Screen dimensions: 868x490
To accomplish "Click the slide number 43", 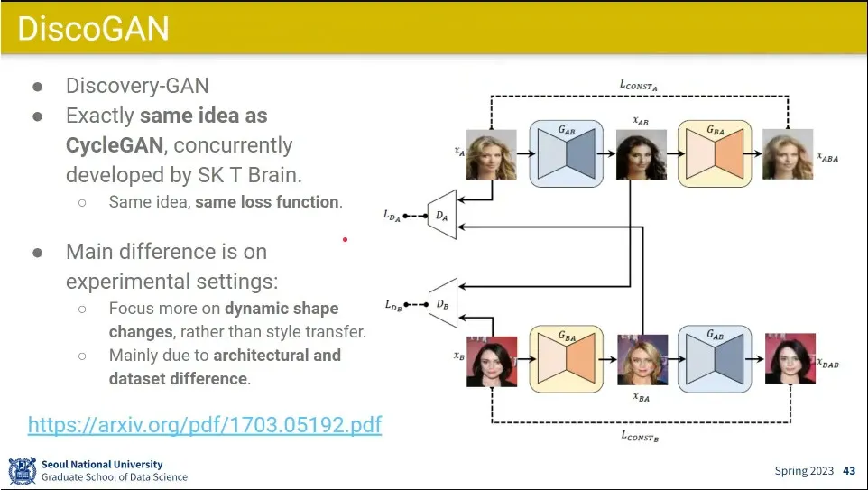I will (x=849, y=471).
